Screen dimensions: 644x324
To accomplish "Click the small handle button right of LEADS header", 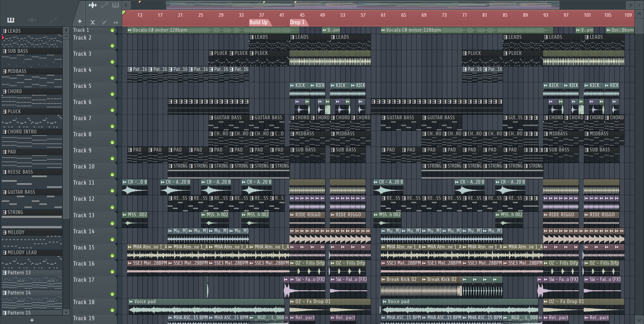I will click(x=66, y=30).
